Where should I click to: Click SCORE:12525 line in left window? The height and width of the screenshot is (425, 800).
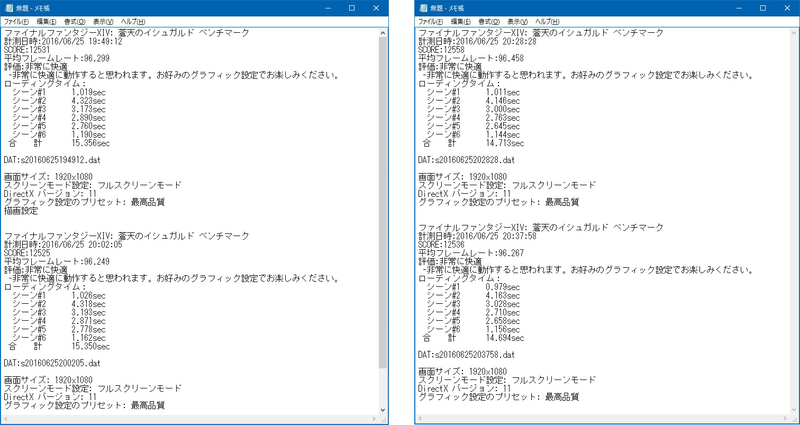pos(27,253)
